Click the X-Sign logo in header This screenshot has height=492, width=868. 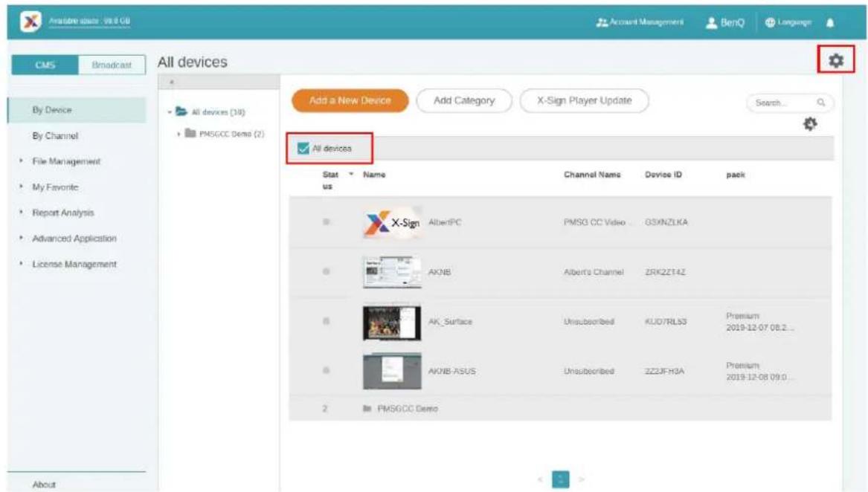pos(30,22)
